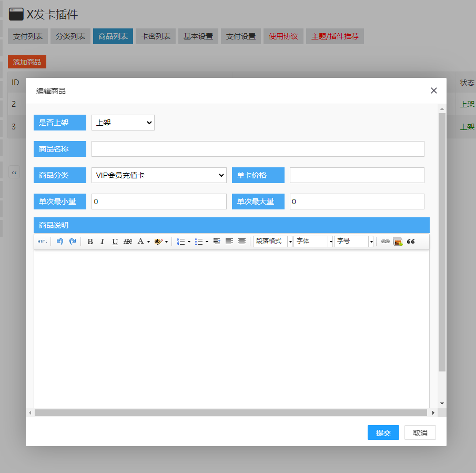Click 上架 status in row 3
Viewport: 476px width, 473px height.
pos(467,127)
